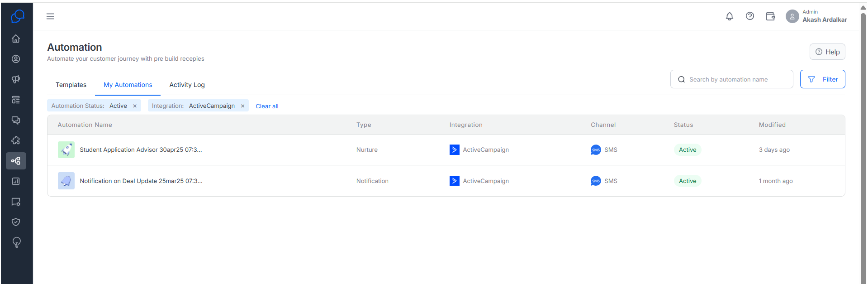Click the Help button
Screen dimensions: 868x285
[x=827, y=52]
